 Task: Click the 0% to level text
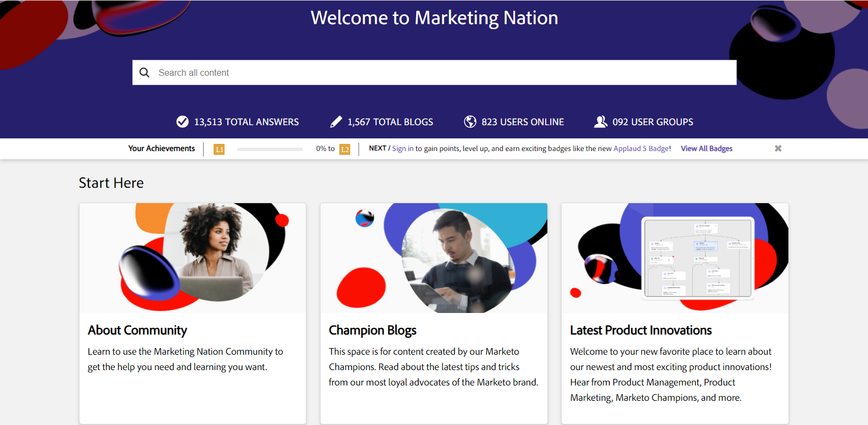pyautogui.click(x=326, y=149)
